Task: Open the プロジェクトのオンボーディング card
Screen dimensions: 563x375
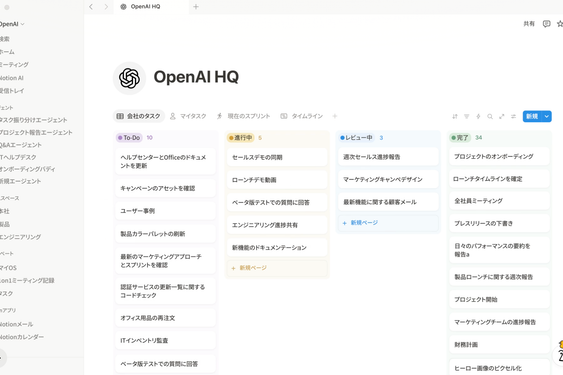Action: 499,157
